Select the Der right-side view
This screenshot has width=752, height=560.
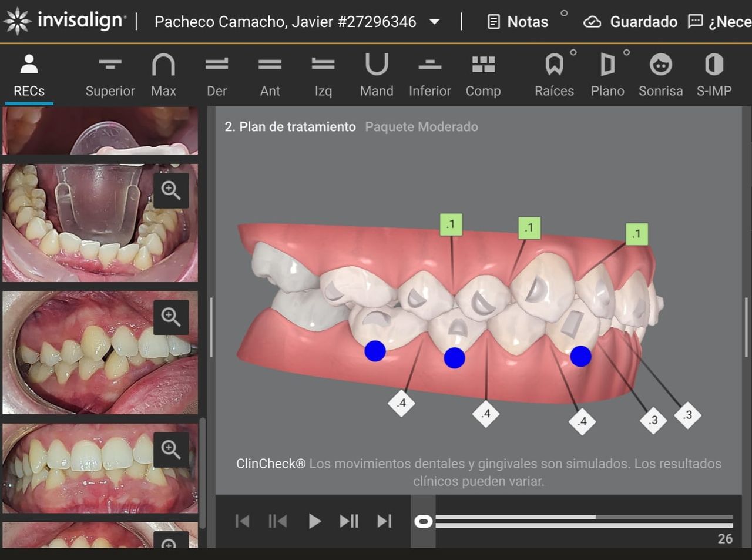point(217,76)
